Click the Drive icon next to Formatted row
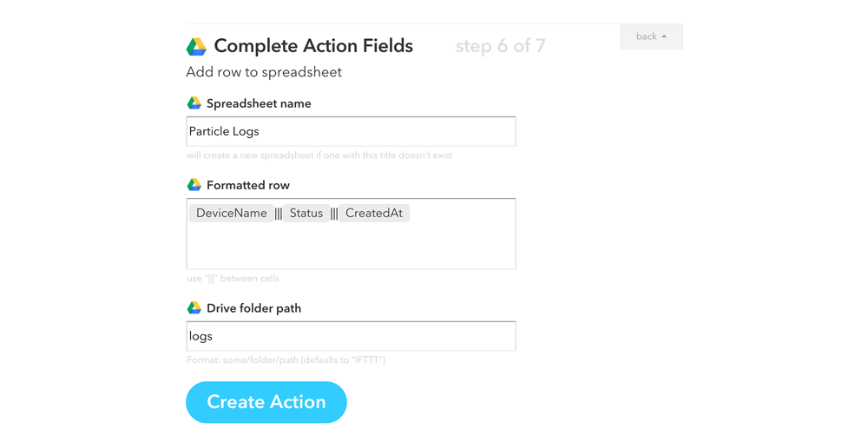This screenshot has width=868, height=442. click(x=194, y=185)
